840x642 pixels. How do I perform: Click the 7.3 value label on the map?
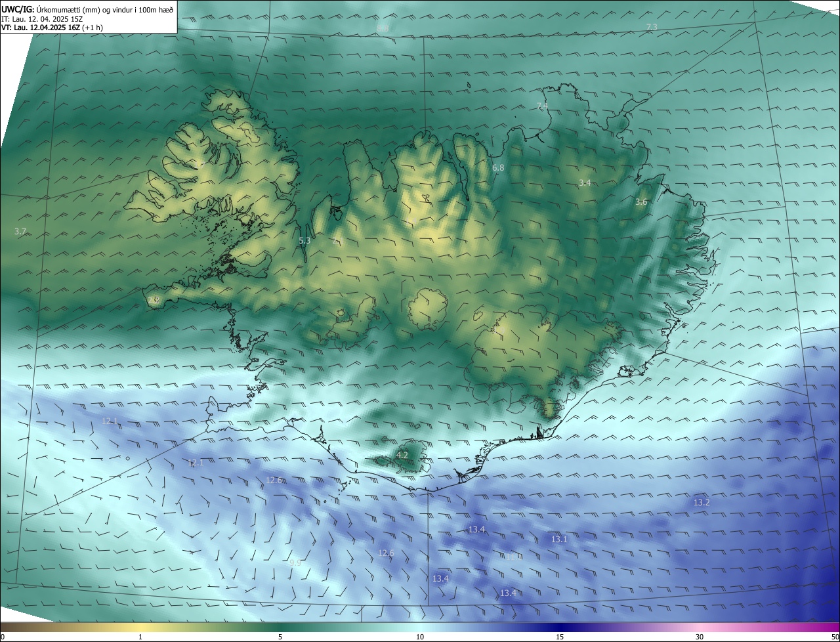652,27
